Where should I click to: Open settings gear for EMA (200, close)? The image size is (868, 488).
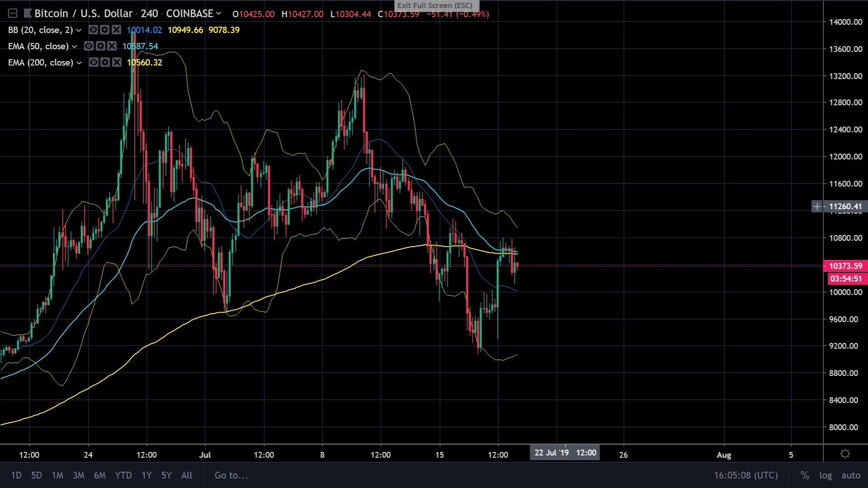(x=105, y=62)
